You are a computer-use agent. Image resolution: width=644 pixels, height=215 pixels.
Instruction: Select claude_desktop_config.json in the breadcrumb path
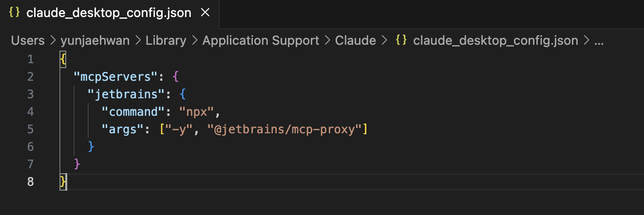pyautogui.click(x=495, y=40)
